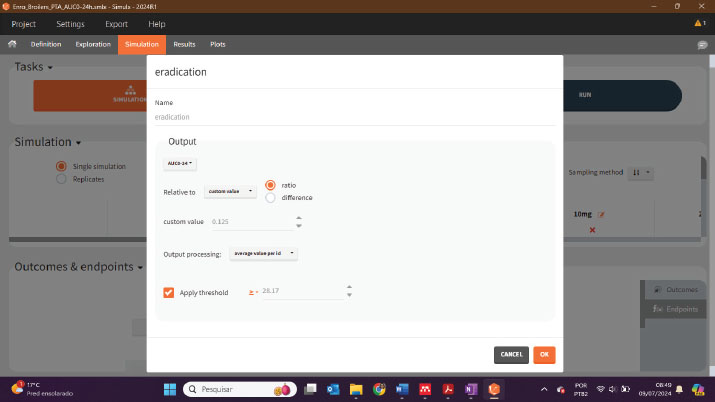The height and width of the screenshot is (402, 715).
Task: Click the home icon in navigation bar
Action: click(x=12, y=44)
